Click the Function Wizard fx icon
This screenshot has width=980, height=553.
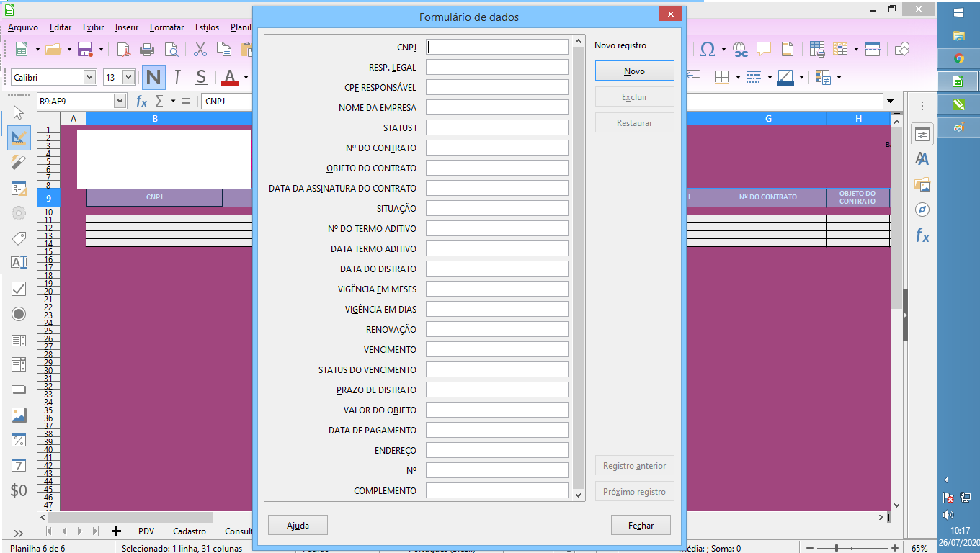141,101
